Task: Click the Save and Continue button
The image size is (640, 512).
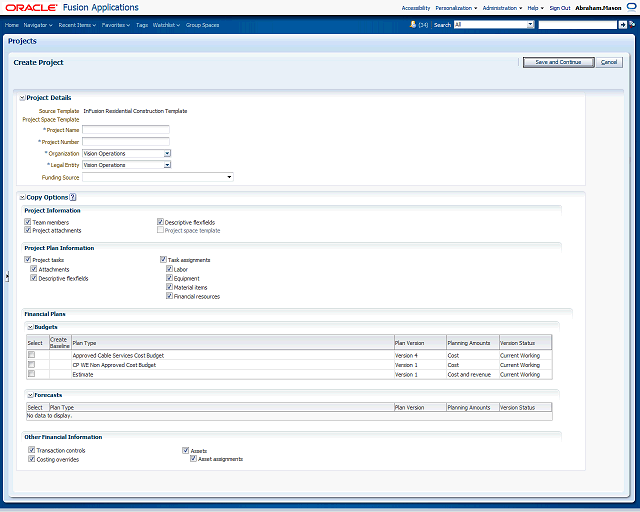Action: [x=557, y=62]
